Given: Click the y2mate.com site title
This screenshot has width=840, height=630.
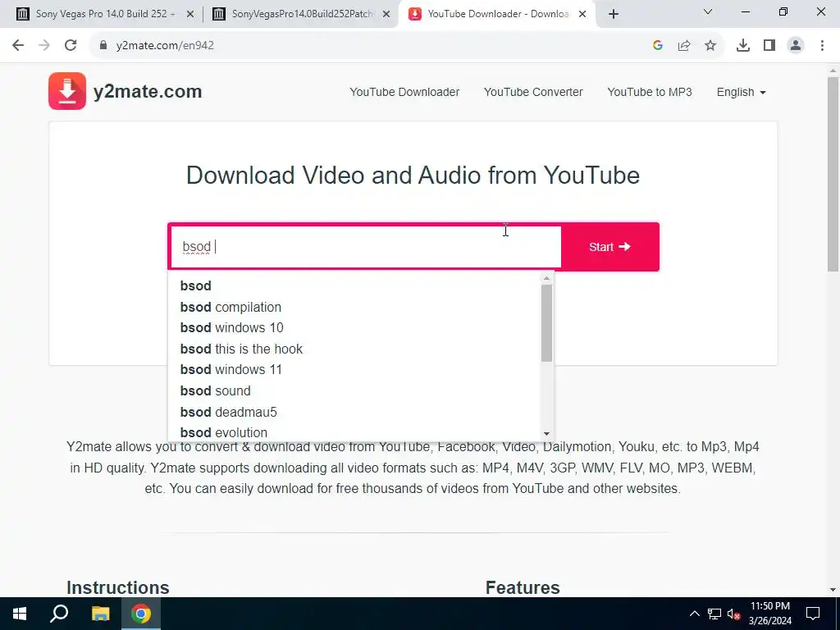Looking at the screenshot, I should pyautogui.click(x=148, y=92).
